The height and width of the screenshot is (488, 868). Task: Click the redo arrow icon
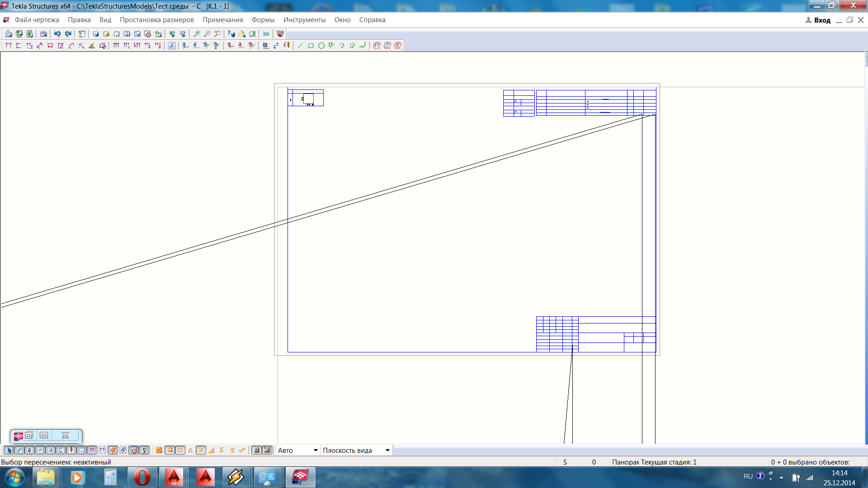68,34
